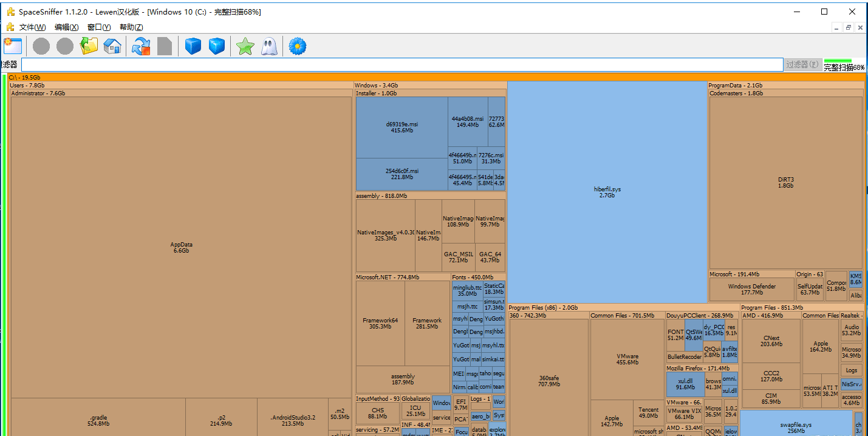Viewport: 868px width, 436px height.
Task: Select the CCC2 127.0Mb block
Action: 771,376
